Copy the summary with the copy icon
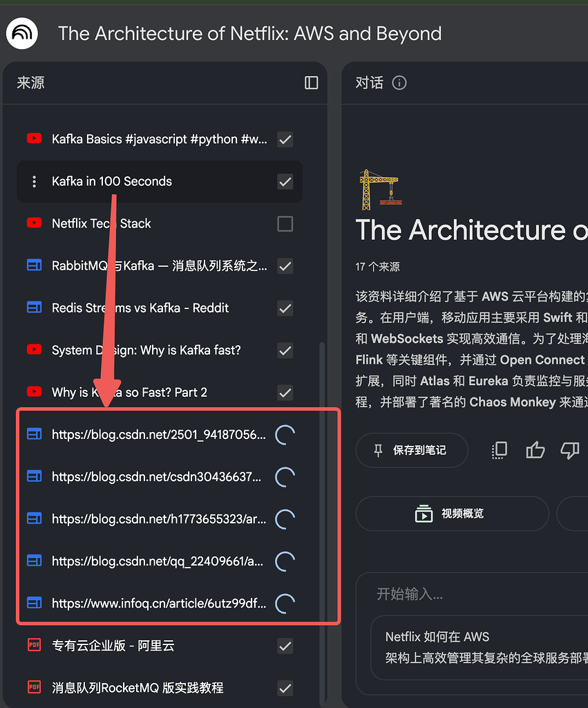This screenshot has height=708, width=588. 500,450
